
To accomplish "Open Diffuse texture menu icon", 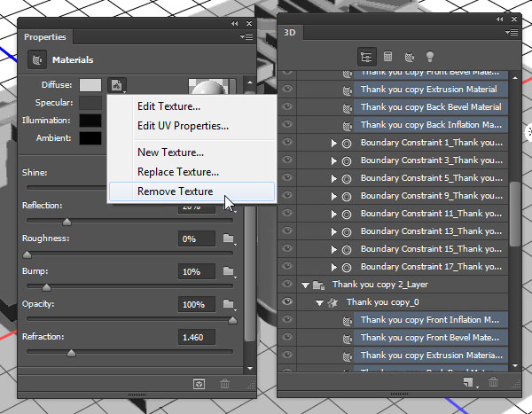I will coord(117,85).
